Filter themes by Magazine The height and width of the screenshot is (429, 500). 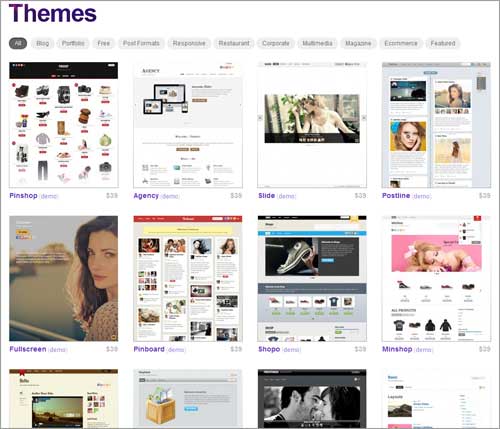pos(358,43)
